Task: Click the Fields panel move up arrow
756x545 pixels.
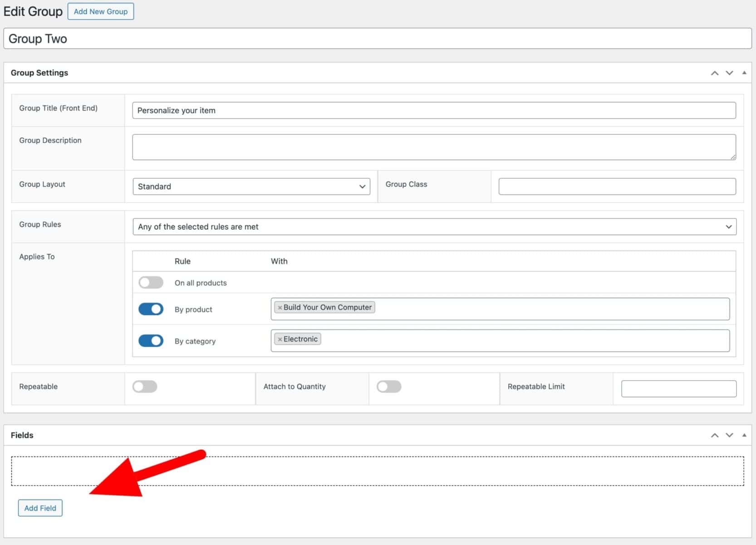Action: [714, 435]
